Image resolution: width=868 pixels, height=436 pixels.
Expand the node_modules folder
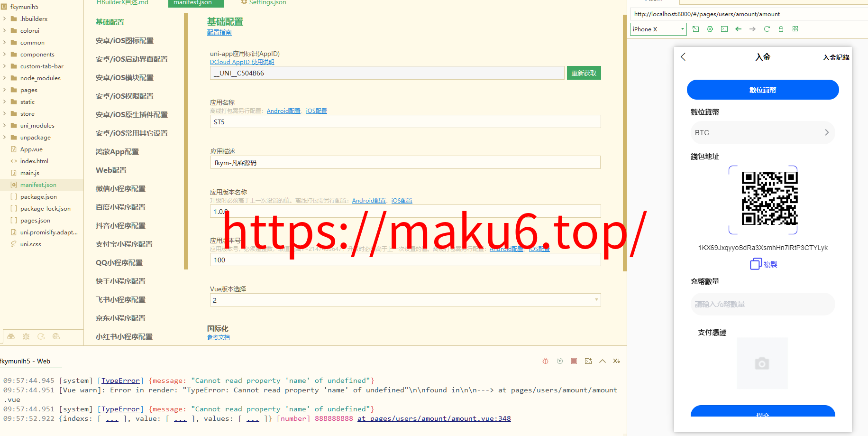coord(5,78)
